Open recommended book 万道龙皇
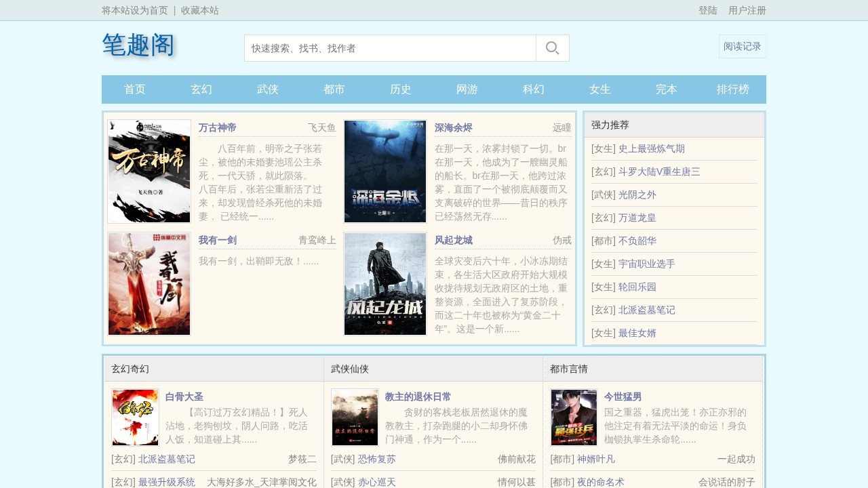This screenshot has width=868, height=488. 637,218
